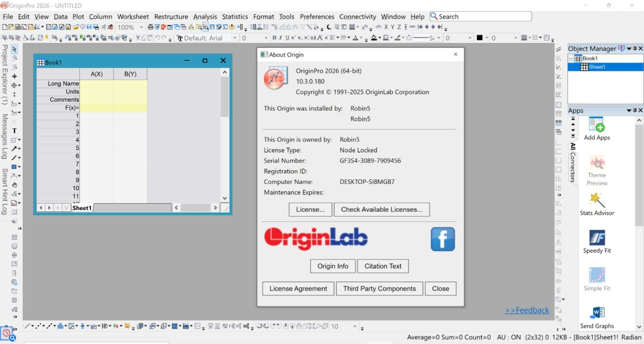
Task: Select the Pointer tool in the tools bar
Action: pyautogui.click(x=14, y=49)
